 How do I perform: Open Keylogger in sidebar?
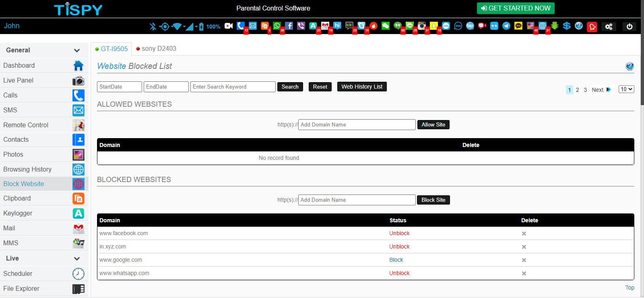point(44,213)
